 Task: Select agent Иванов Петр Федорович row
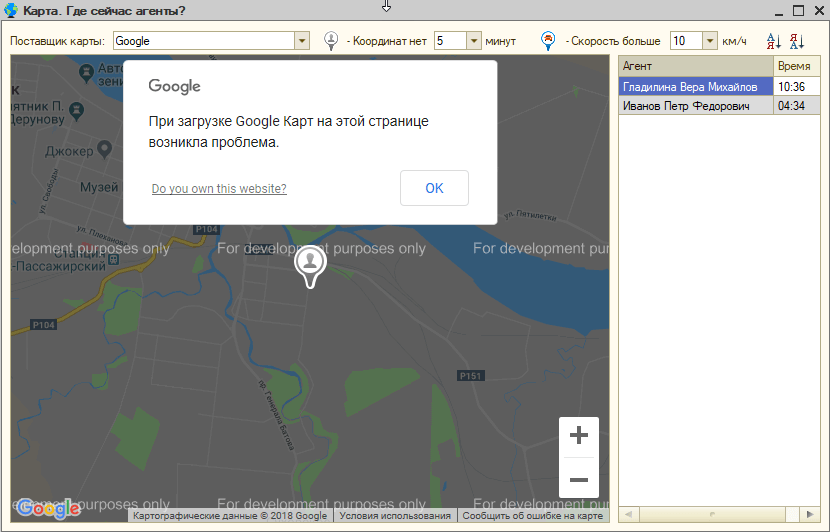(696, 106)
